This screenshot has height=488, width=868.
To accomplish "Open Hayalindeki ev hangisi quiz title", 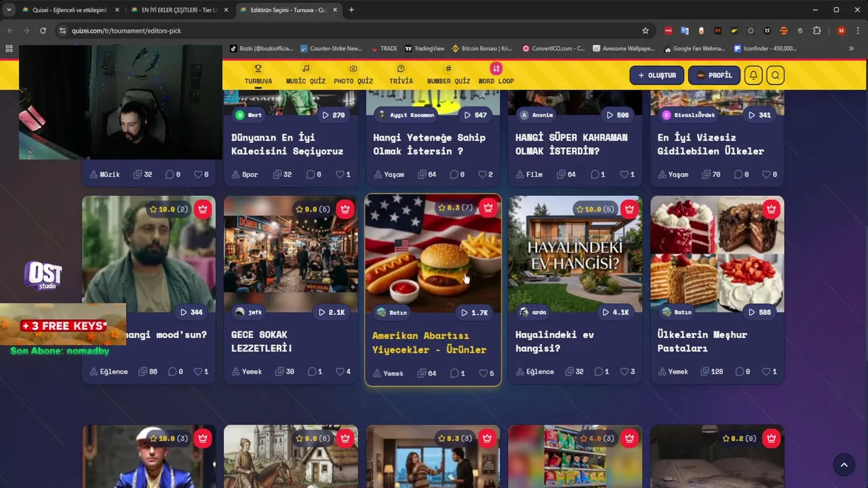I will pyautogui.click(x=555, y=341).
